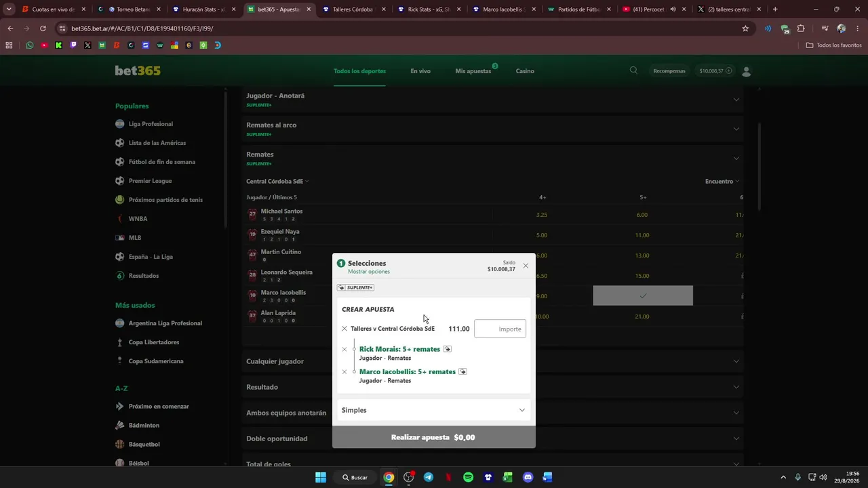Image resolution: width=868 pixels, height=488 pixels.
Task: Switch to Todos los deportes tab
Action: [359, 71]
